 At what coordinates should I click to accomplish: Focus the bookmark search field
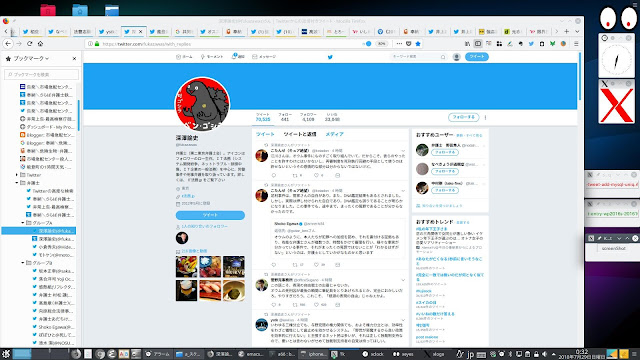coord(41,74)
